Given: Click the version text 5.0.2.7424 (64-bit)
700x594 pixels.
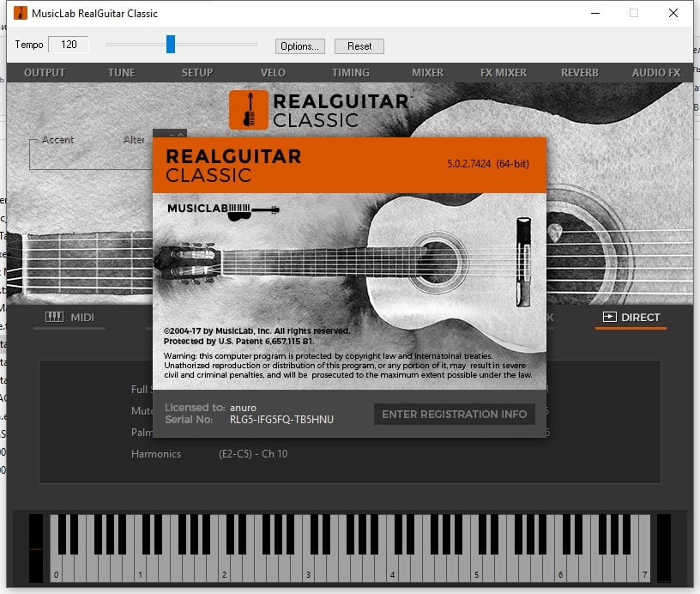Looking at the screenshot, I should pos(488,163).
